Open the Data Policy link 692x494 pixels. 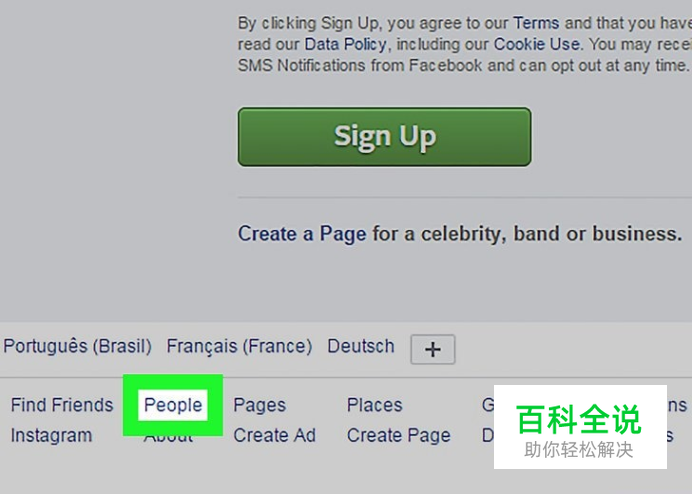tap(346, 44)
